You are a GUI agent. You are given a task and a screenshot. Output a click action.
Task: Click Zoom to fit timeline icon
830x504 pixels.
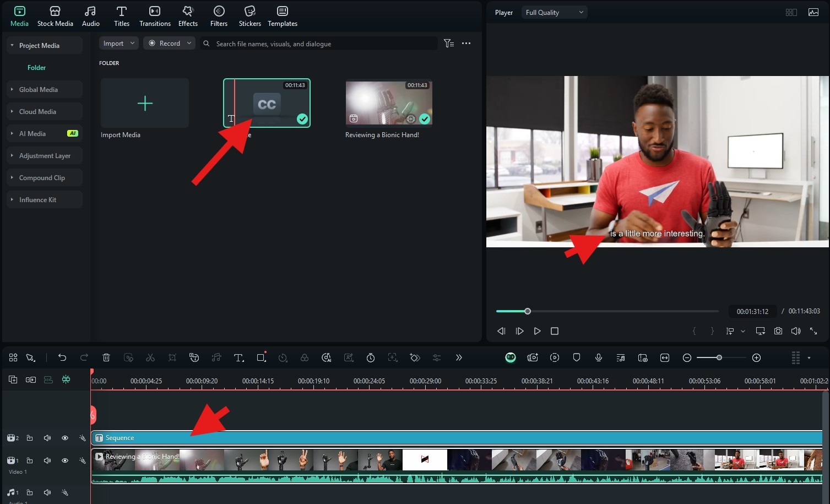click(x=665, y=357)
